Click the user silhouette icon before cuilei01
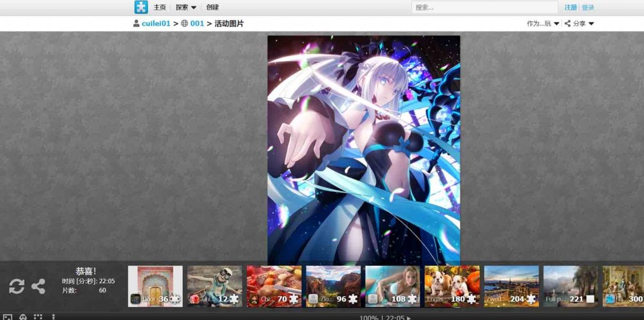 pyautogui.click(x=137, y=23)
